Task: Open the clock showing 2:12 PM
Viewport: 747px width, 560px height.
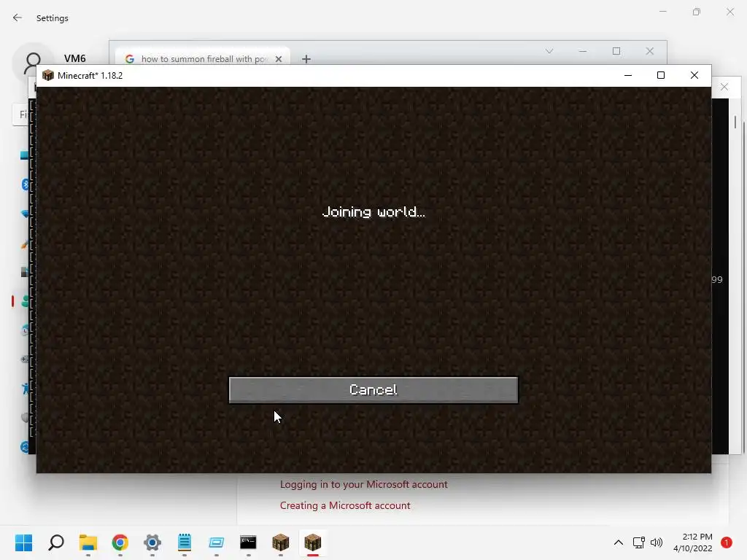Action: coord(693,542)
